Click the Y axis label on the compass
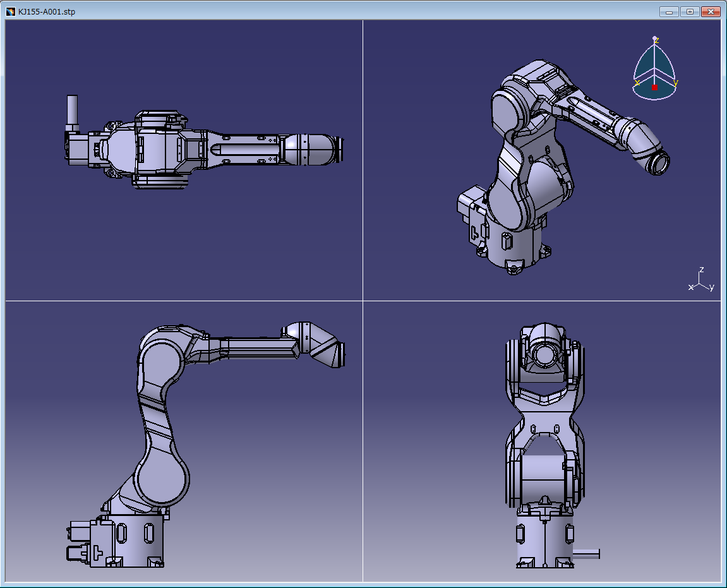The width and height of the screenshot is (727, 588). tap(676, 83)
